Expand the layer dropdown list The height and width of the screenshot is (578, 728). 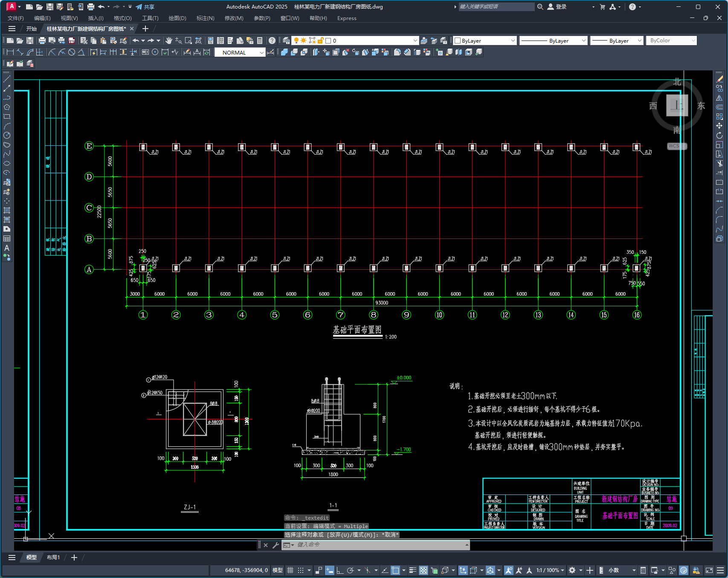tap(415, 41)
